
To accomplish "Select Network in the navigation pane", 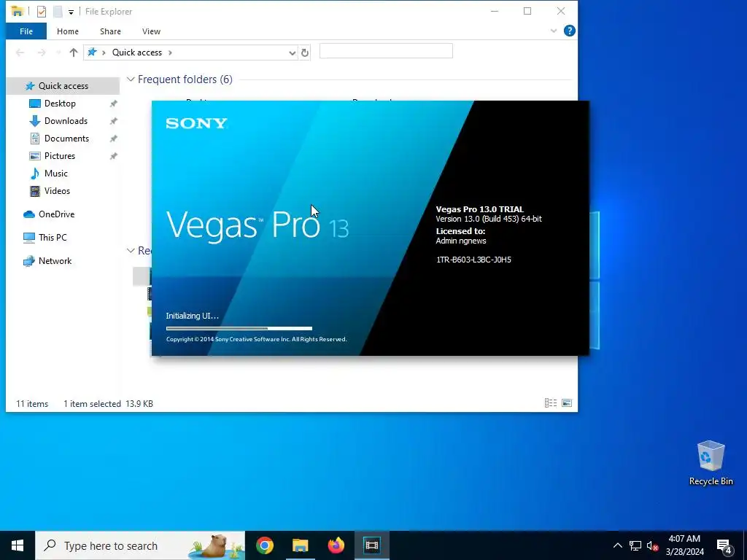I will point(55,261).
